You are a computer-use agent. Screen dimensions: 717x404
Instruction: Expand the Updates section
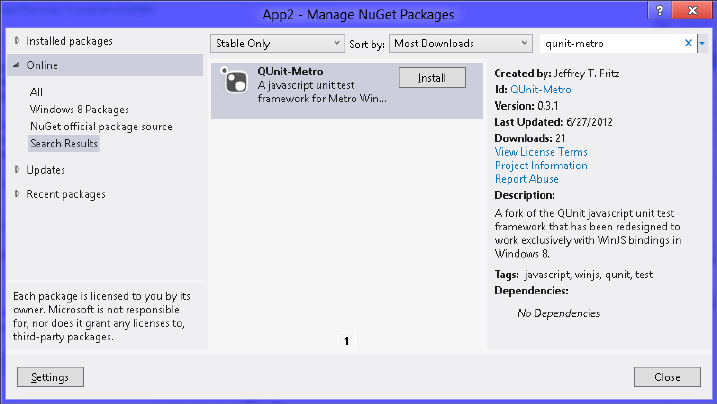tap(17, 170)
